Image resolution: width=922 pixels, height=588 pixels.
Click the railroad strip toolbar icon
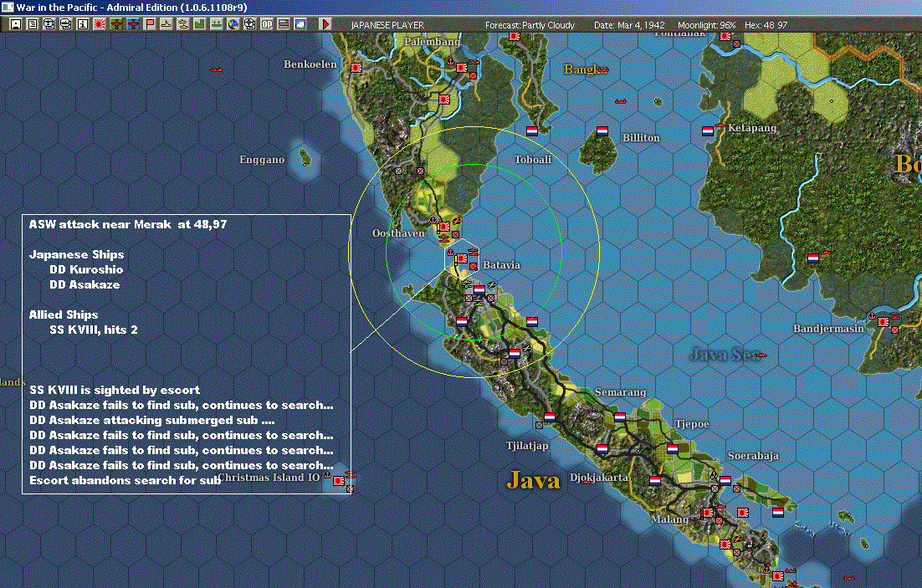[284, 24]
